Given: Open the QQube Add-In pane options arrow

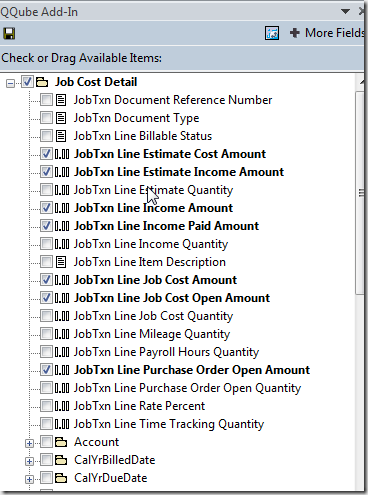Looking at the screenshot, I should tap(346, 12).
